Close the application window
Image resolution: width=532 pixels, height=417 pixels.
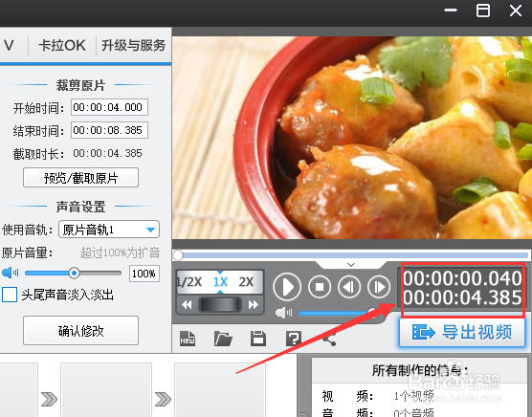click(x=516, y=11)
